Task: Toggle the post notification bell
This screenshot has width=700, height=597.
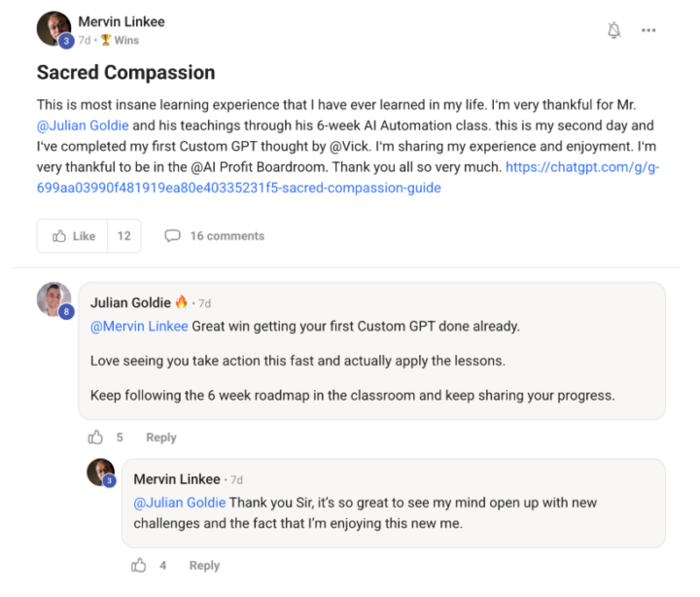Action: tap(613, 30)
